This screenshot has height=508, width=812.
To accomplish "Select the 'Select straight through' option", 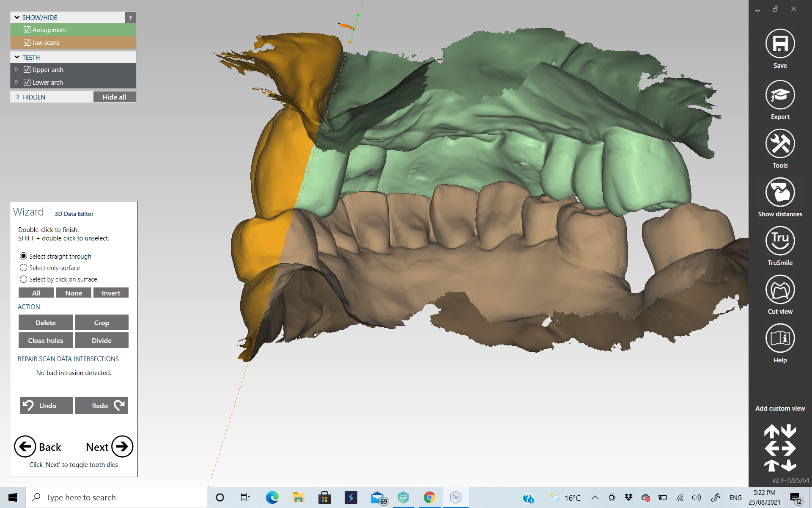I will [x=24, y=256].
